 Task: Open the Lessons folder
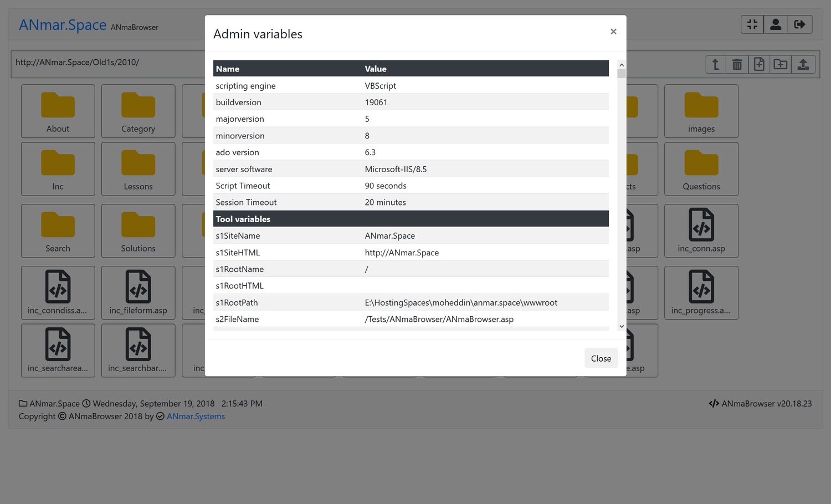point(138,169)
